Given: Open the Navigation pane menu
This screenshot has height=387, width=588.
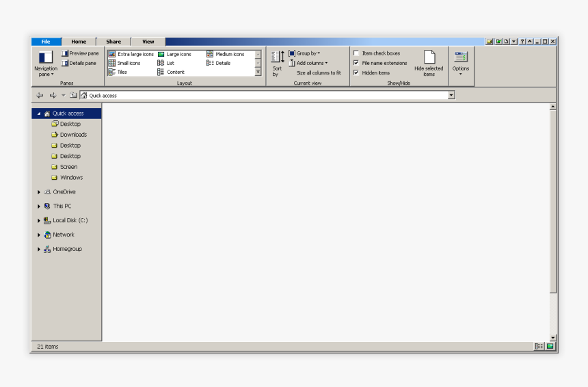Looking at the screenshot, I should (x=46, y=64).
